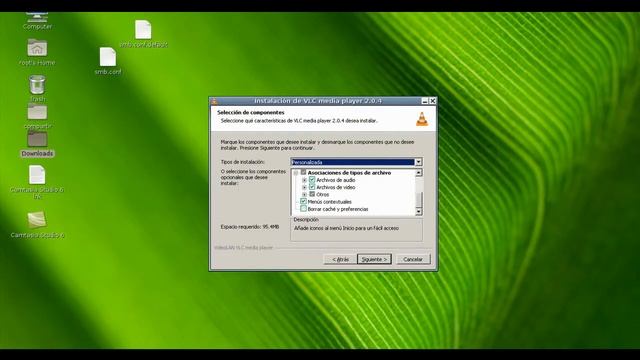The image size is (640, 360).
Task: Click the Archivos de video label
Action: pos(336,187)
